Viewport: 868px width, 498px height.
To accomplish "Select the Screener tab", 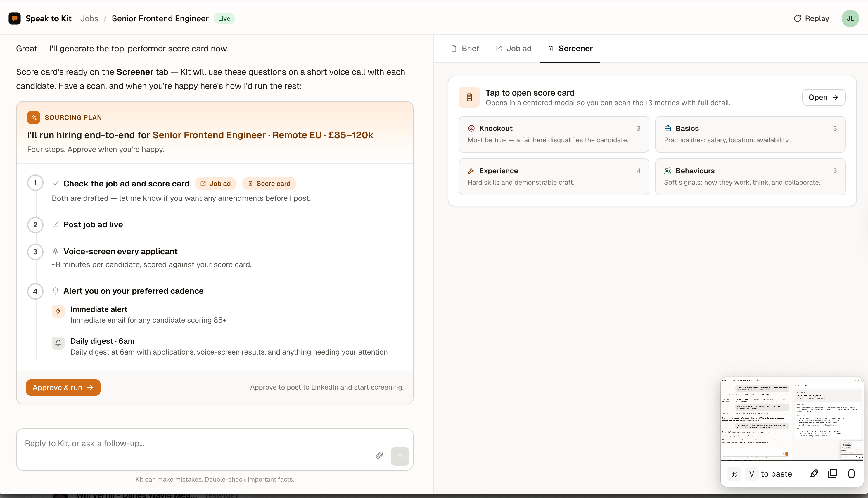I will (570, 49).
